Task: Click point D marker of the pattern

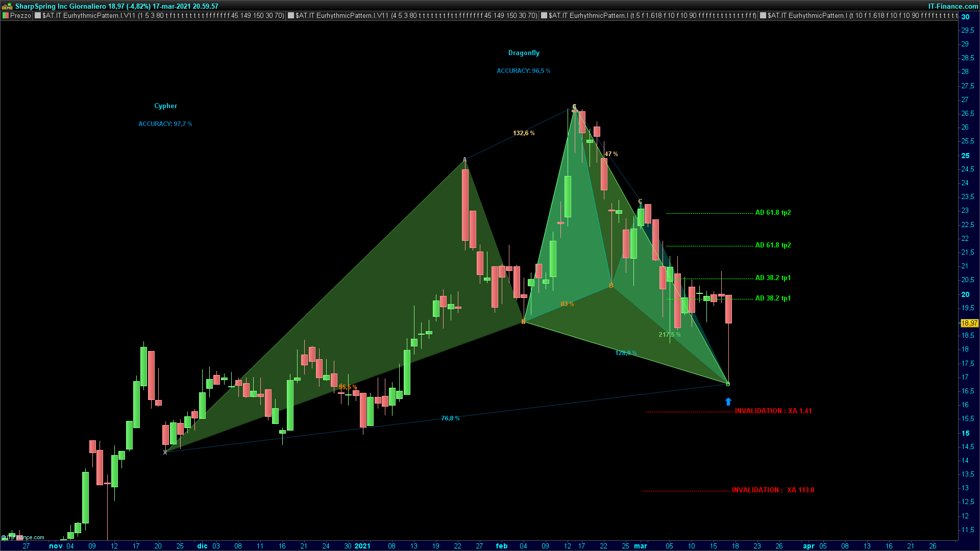Action: coord(728,384)
